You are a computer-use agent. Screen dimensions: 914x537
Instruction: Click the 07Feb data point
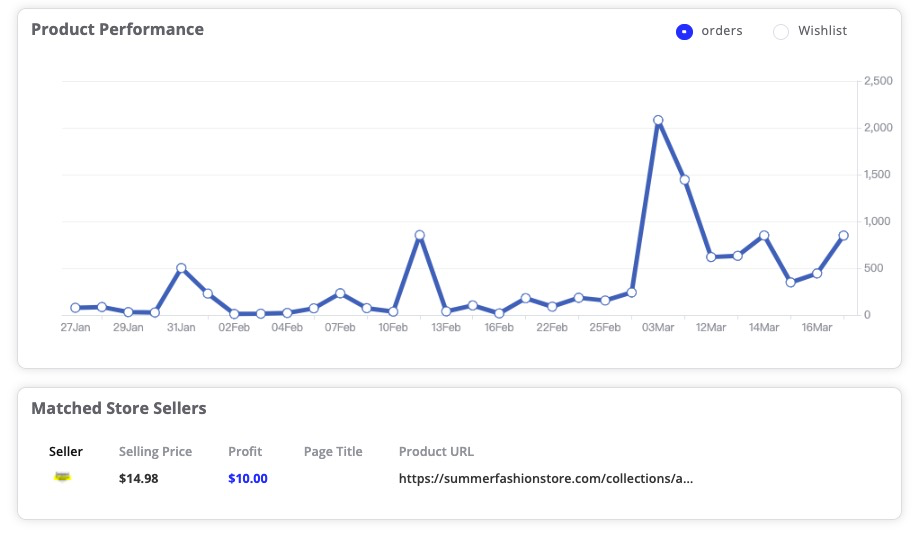point(340,293)
